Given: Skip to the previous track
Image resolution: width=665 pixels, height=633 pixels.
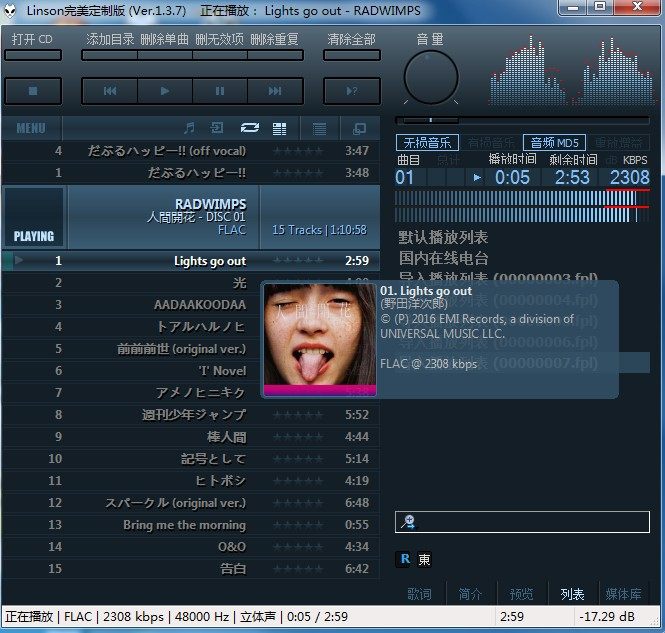Looking at the screenshot, I should pos(110,91).
